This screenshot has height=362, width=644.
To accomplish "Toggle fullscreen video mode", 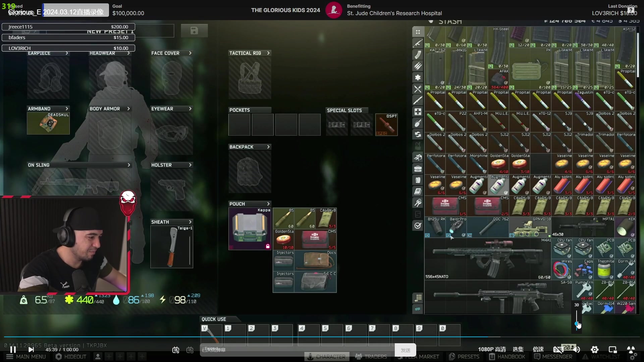I will pyautogui.click(x=631, y=350).
